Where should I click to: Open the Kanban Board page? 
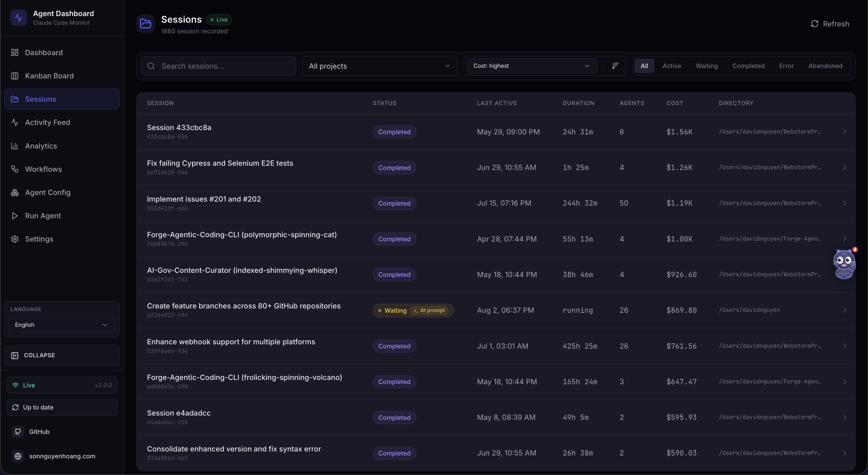(62, 76)
